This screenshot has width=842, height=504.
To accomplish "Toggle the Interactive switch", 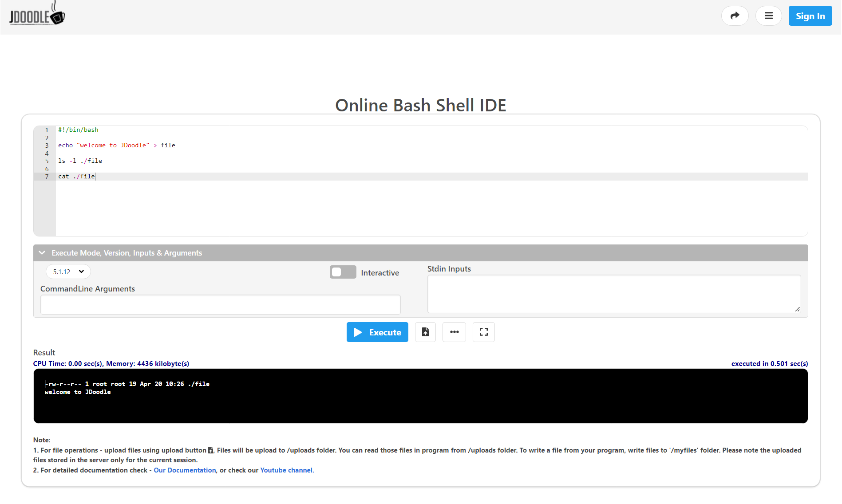I will [343, 272].
